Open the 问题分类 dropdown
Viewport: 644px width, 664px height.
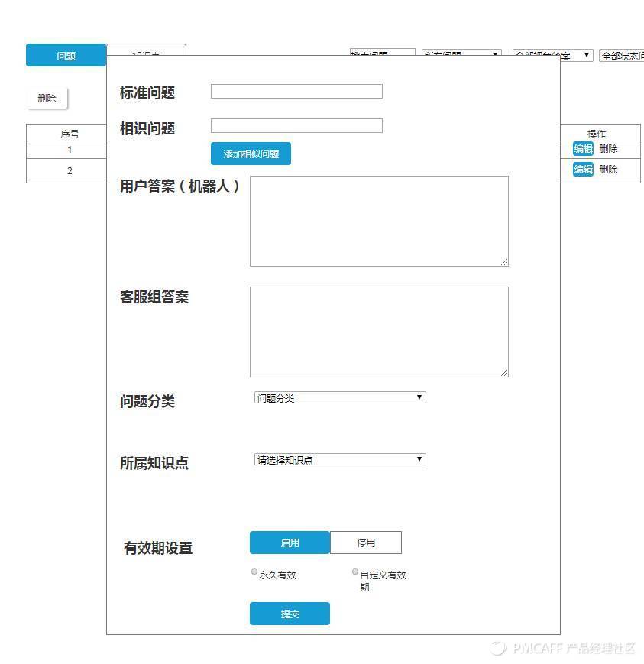click(339, 397)
